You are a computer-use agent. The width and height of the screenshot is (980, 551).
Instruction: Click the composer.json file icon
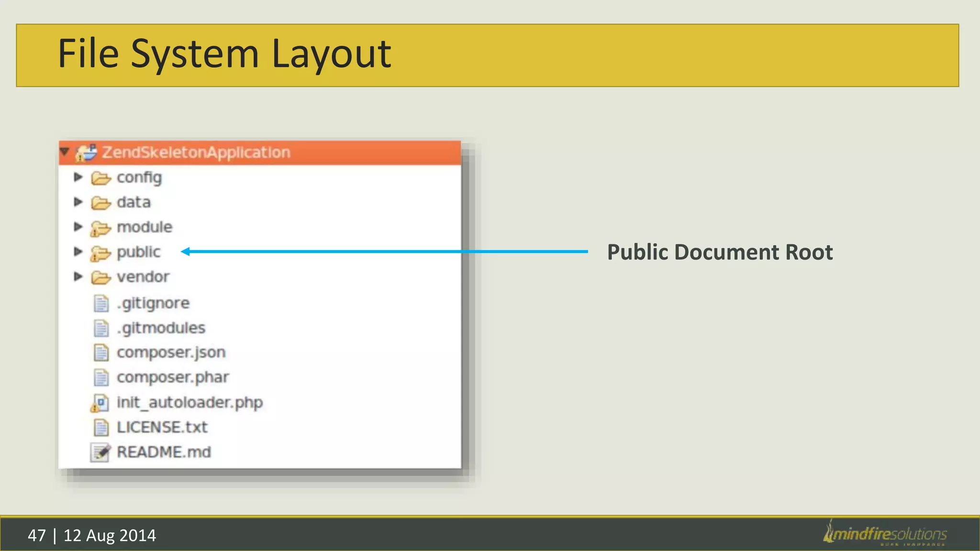pyautogui.click(x=101, y=353)
